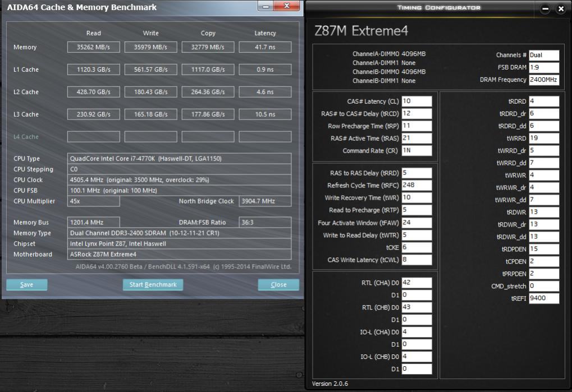572x392 pixels.
Task: Click the DRAM Frequency 2400MHz field
Action: click(544, 80)
